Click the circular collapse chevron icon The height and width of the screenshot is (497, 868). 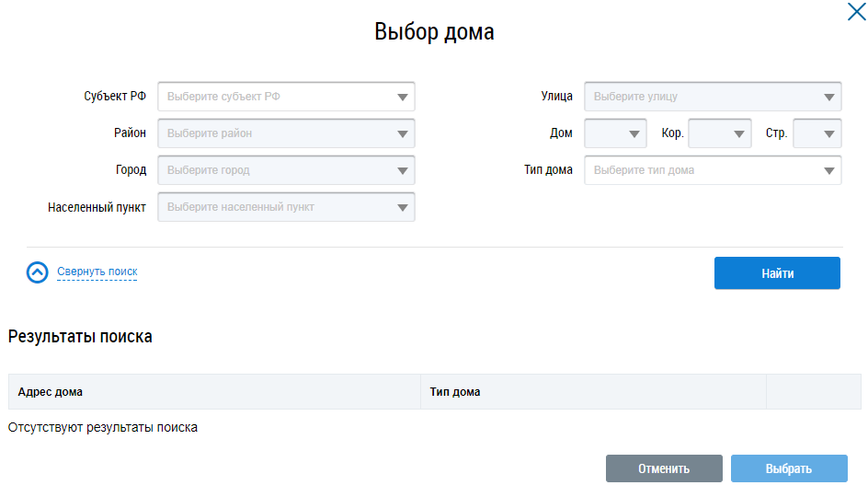[x=38, y=272]
